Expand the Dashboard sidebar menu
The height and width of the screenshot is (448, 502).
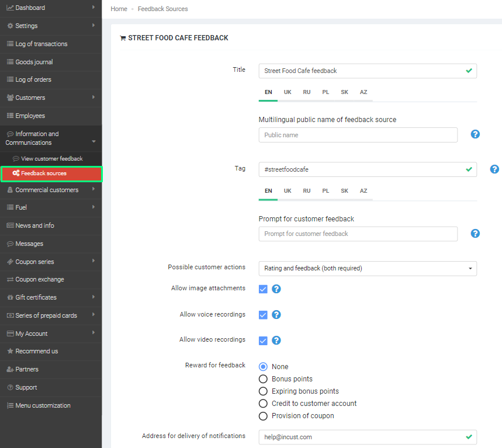(51, 8)
